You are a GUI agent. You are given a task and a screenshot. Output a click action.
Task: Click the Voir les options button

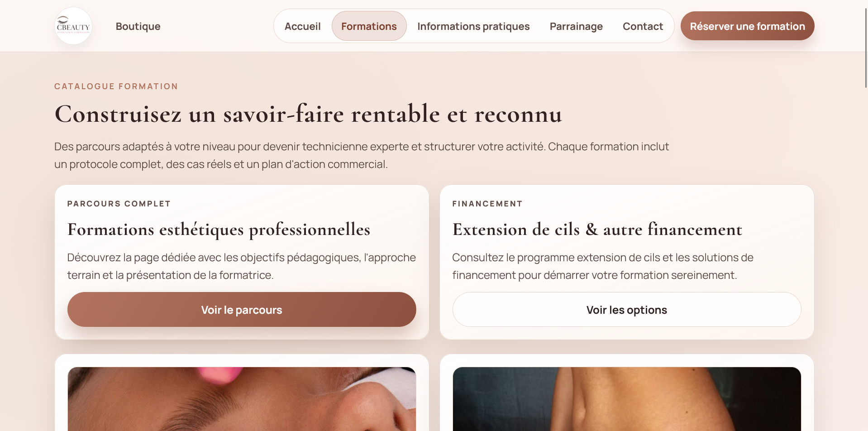[x=627, y=310]
